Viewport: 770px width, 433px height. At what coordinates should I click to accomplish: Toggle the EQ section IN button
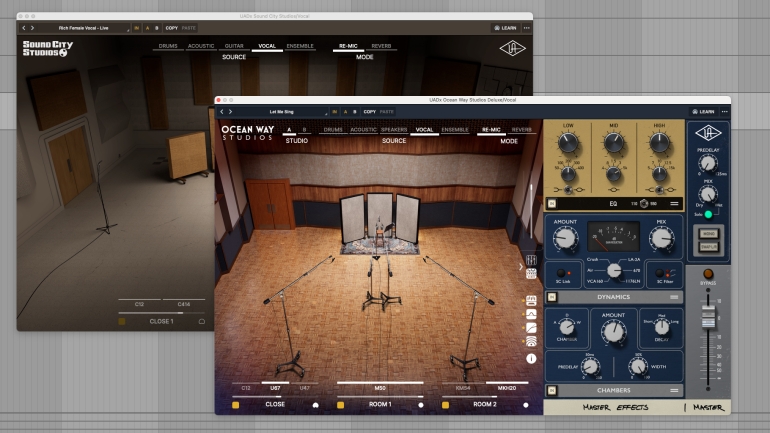pos(552,203)
